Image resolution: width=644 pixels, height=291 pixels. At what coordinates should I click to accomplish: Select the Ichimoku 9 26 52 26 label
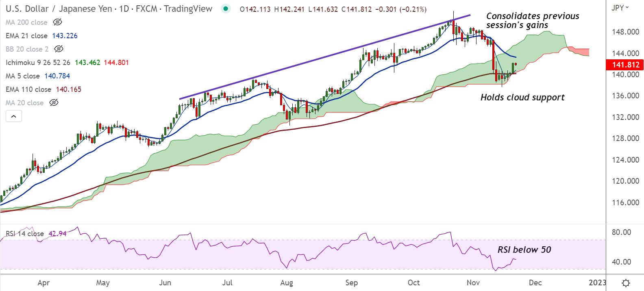coord(38,63)
